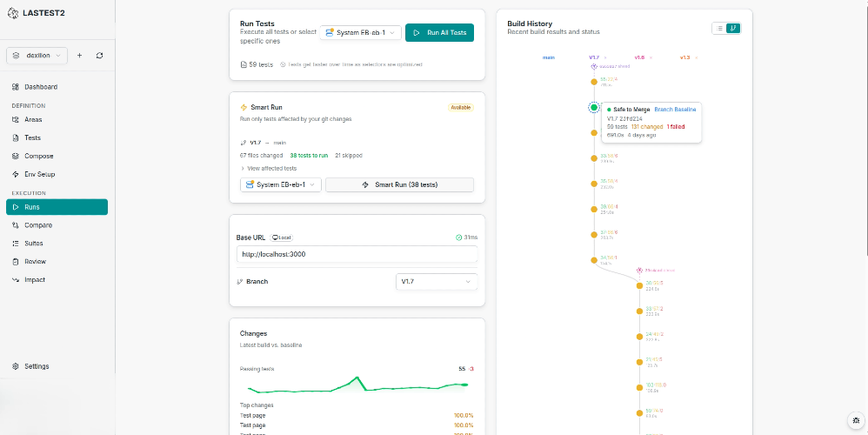The width and height of the screenshot is (868, 435).
Task: Click the Tests document icon in the sidebar
Action: (x=16, y=137)
